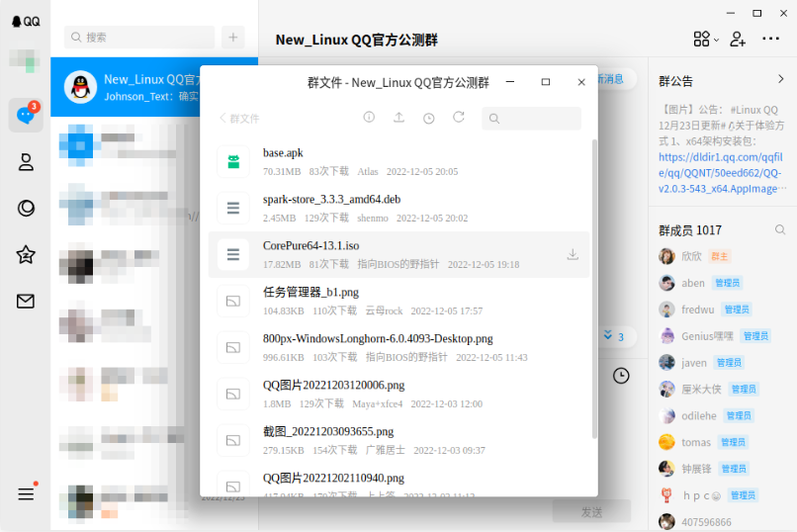Invite member with add-person icon
Viewport: 797px width, 532px height.
[738, 40]
